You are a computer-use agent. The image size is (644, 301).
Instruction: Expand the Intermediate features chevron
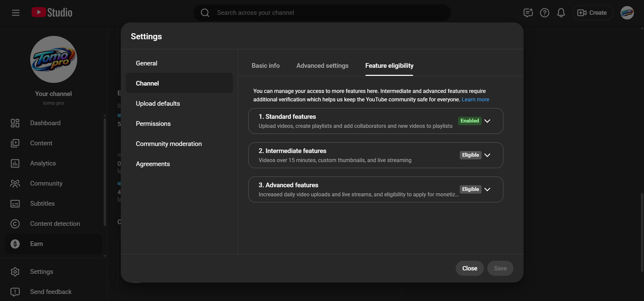tap(487, 155)
